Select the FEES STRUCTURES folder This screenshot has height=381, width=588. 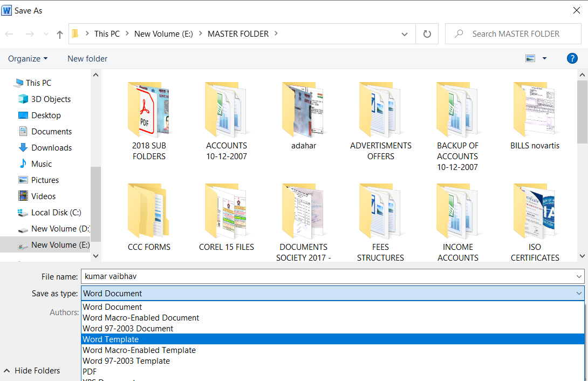click(x=381, y=222)
